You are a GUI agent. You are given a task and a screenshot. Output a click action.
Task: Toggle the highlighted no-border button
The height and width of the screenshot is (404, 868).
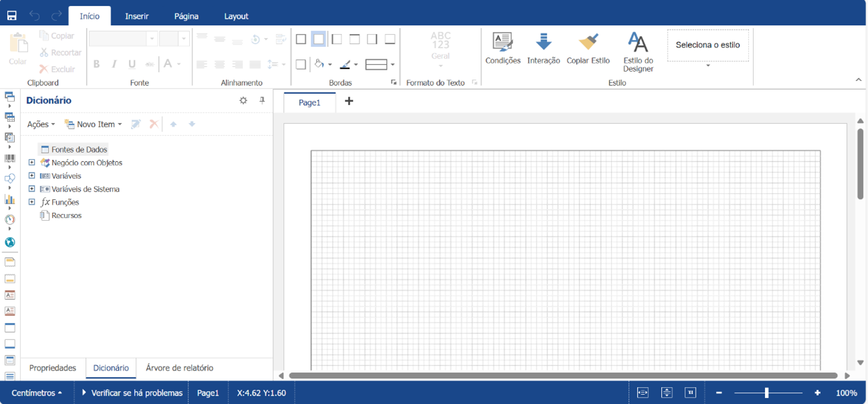click(x=319, y=39)
